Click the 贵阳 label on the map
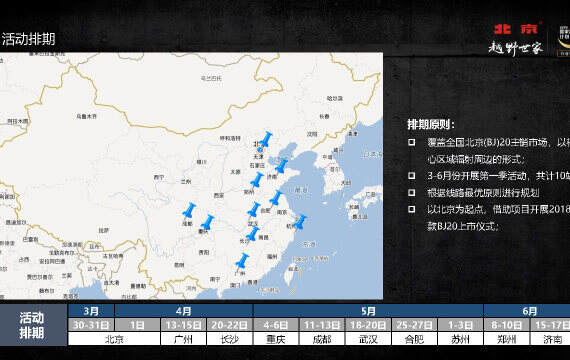Image resolution: width=570 pixels, height=360 pixels. [x=204, y=252]
